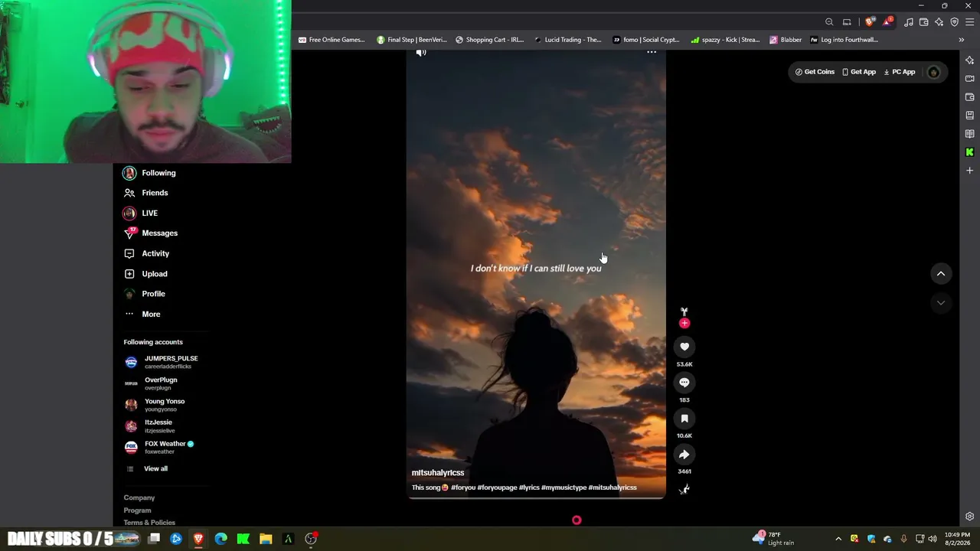Open the Brave VPN shield icon
The image size is (980, 551).
click(954, 22)
